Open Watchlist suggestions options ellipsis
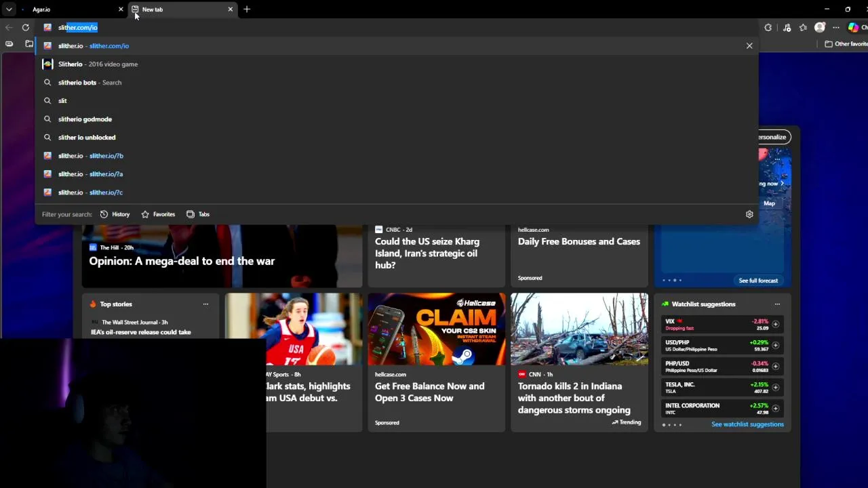The image size is (868, 488). (x=777, y=304)
